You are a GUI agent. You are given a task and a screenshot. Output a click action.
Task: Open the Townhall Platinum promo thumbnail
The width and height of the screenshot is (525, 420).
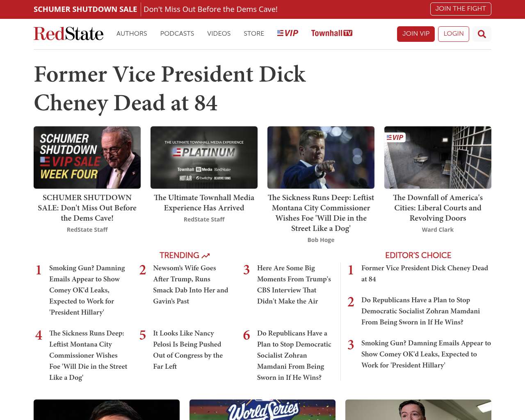pyautogui.click(x=204, y=157)
